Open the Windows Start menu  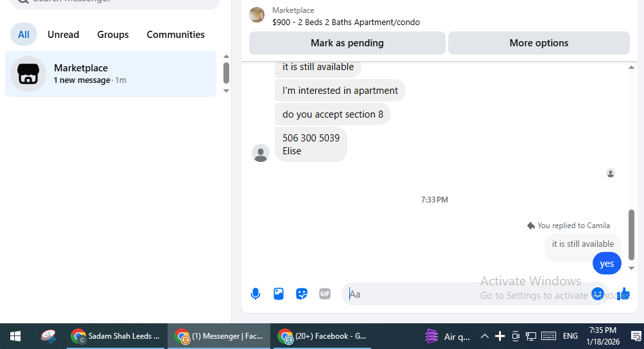click(15, 336)
